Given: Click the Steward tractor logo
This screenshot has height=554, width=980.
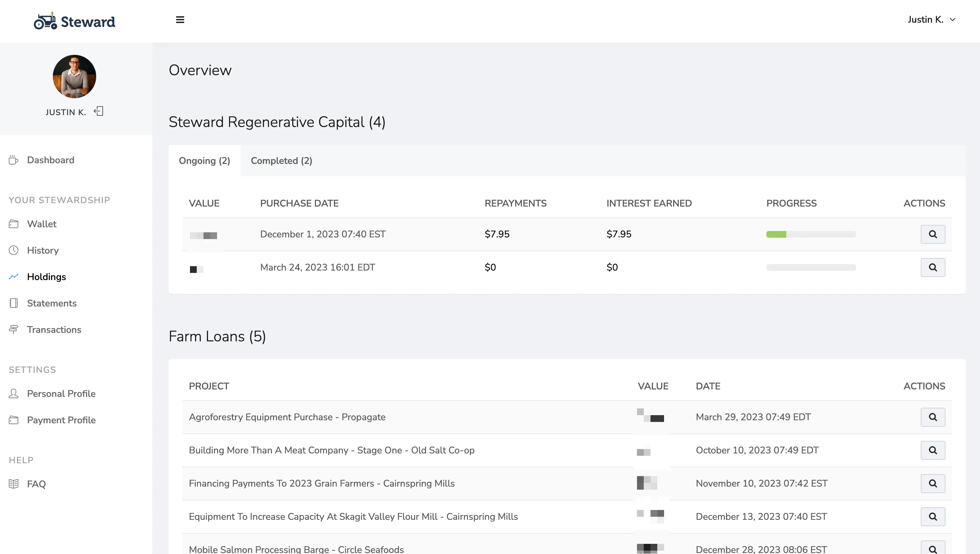Looking at the screenshot, I should click(74, 21).
